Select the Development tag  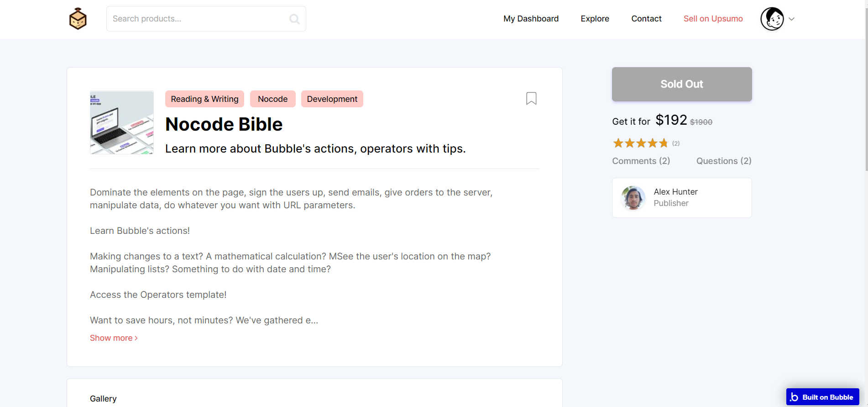click(332, 99)
